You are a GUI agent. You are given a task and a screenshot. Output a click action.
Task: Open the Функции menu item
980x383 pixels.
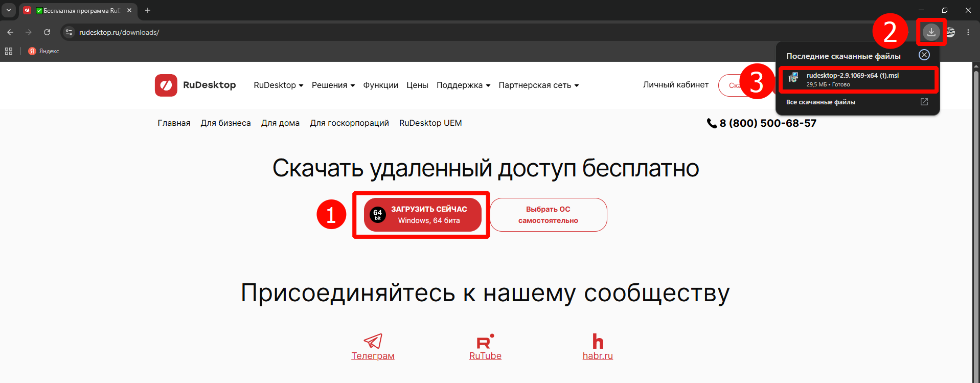click(x=381, y=85)
